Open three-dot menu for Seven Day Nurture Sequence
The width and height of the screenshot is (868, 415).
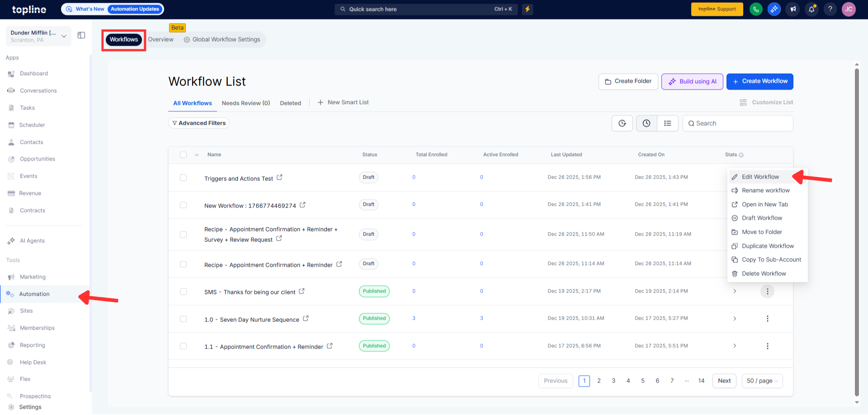coord(767,319)
